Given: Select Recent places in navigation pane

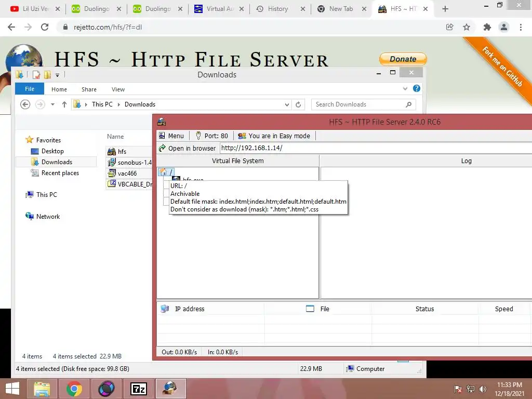Looking at the screenshot, I should [55, 172].
